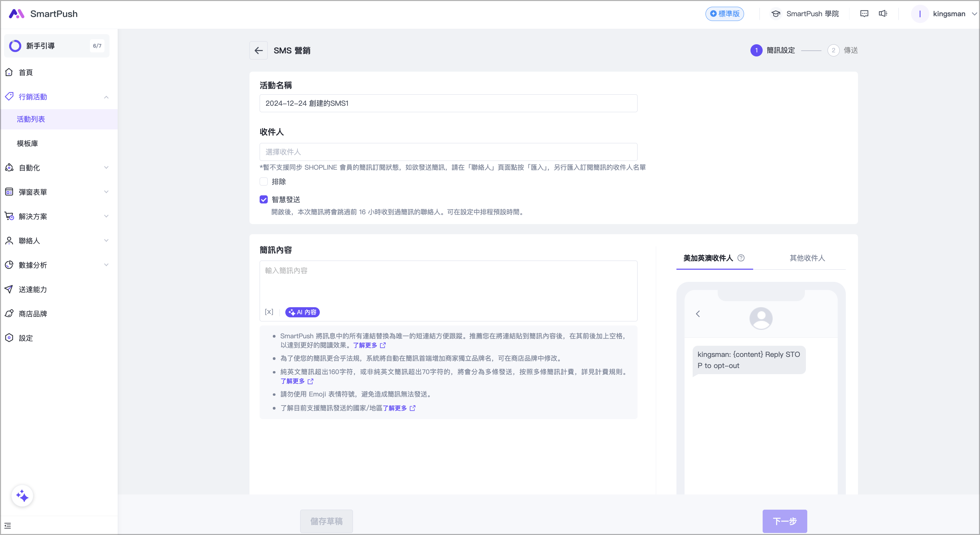Screen dimensions: 980x535
Task: Click the back chevron in phone preview
Action: click(698, 314)
